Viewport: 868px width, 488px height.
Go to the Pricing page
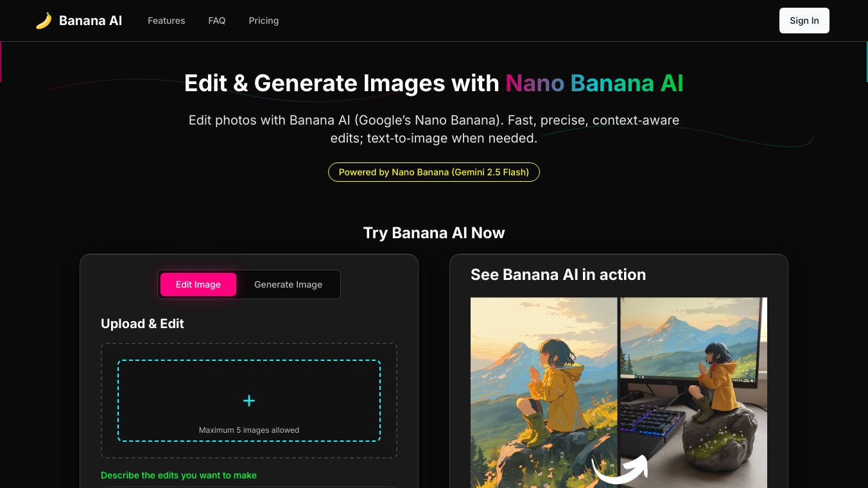pyautogui.click(x=264, y=21)
